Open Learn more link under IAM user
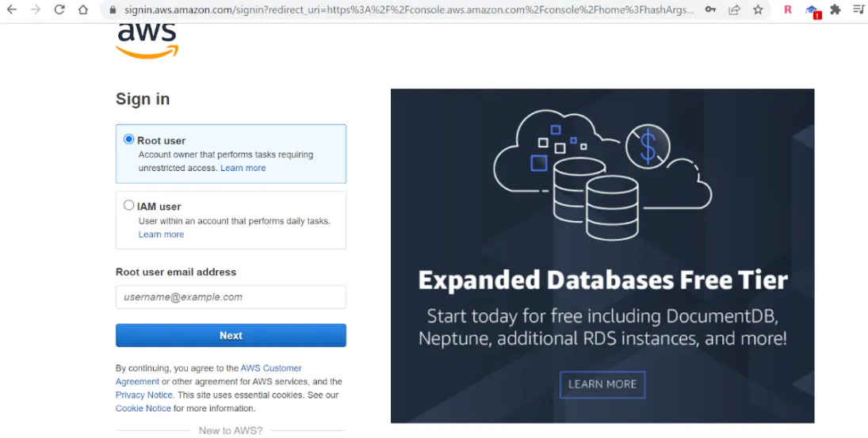Image resolution: width=868 pixels, height=438 pixels. pyautogui.click(x=161, y=234)
